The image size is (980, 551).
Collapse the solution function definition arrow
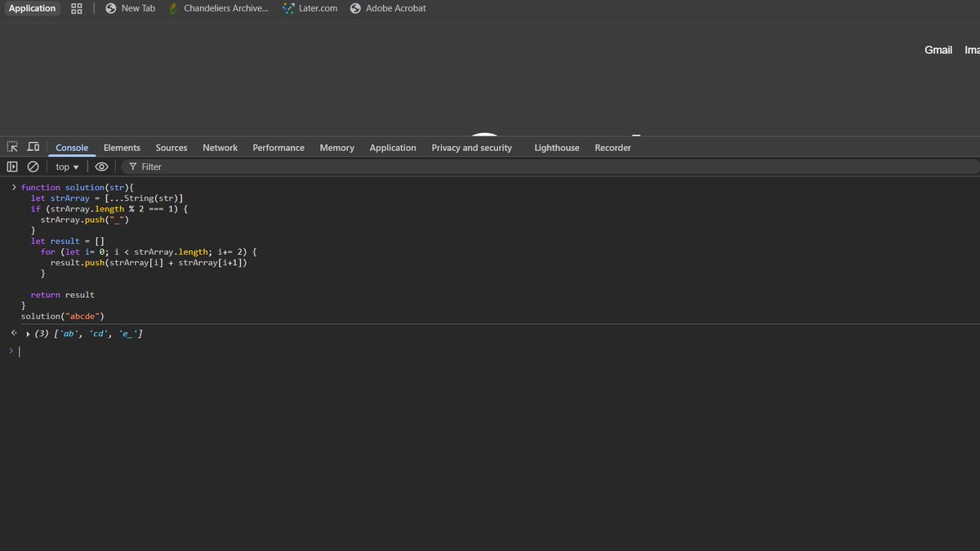click(x=14, y=187)
